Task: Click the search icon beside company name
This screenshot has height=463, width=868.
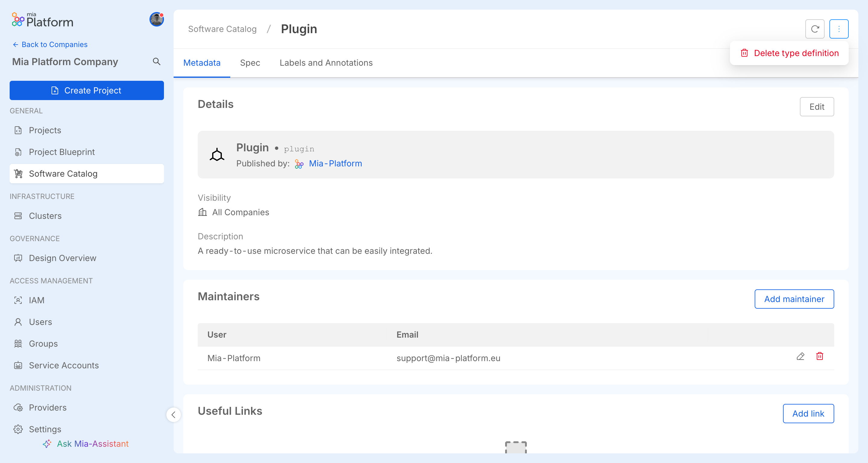Action: pyautogui.click(x=156, y=61)
